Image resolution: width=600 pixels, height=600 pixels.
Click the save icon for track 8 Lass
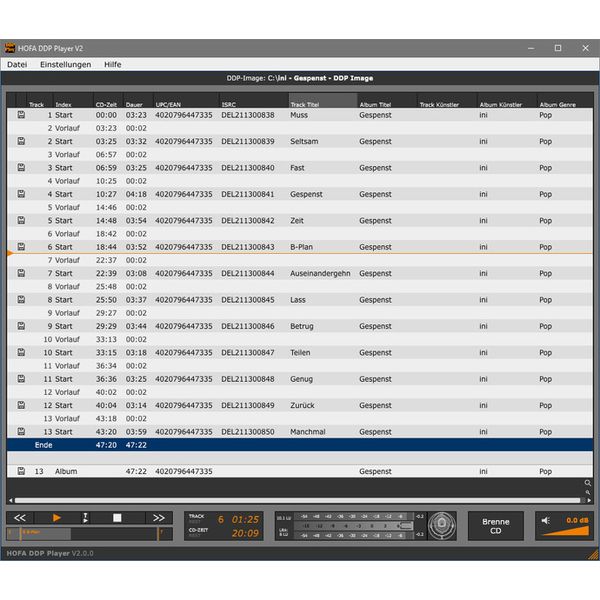(21, 300)
